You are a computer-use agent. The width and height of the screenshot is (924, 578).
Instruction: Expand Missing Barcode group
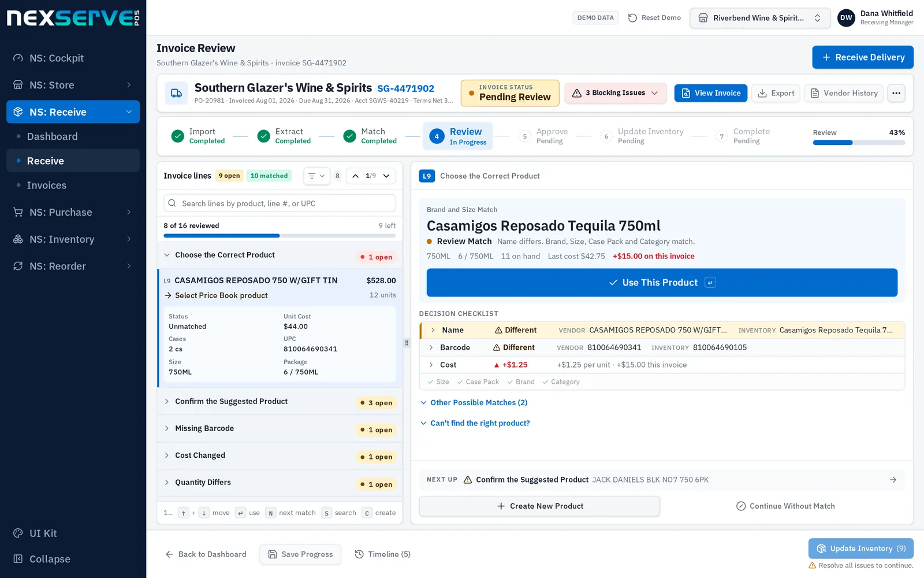280,429
